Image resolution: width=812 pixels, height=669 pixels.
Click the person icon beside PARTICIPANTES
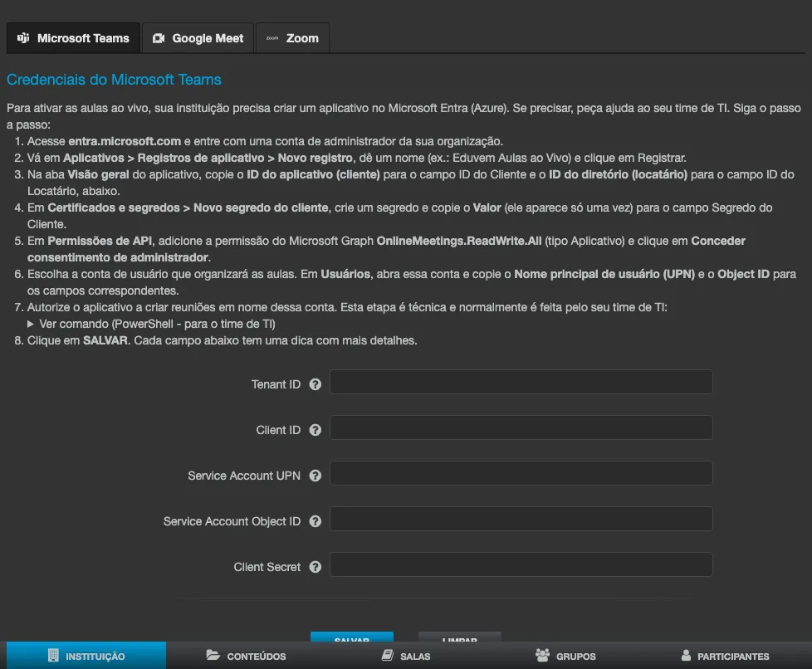coord(686,655)
